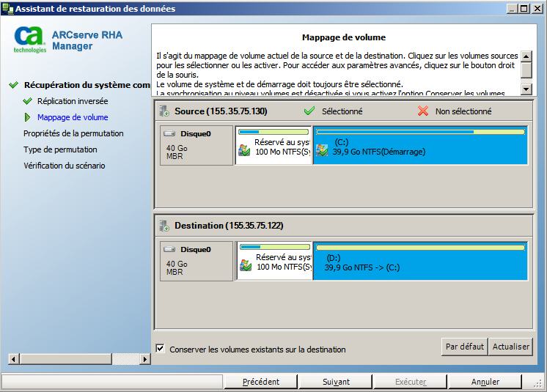
Task: Open the Type de permutation step
Action: coord(60,149)
